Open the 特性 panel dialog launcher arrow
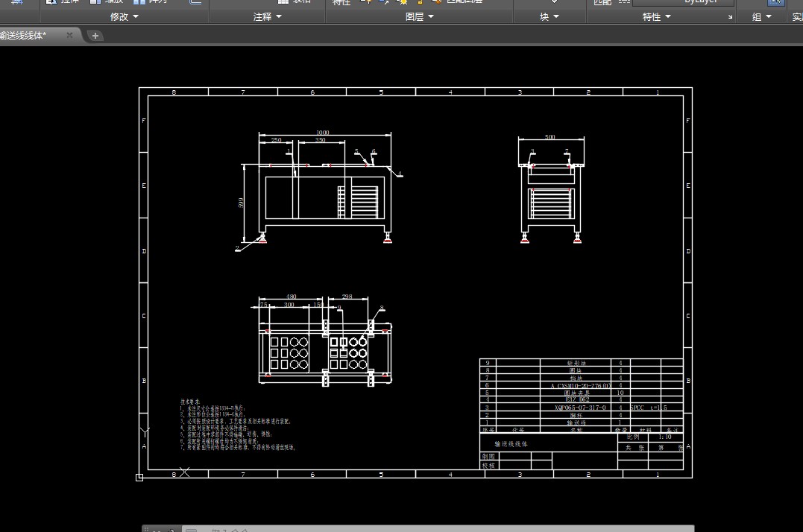Viewport: 803px width, 532px height. (x=730, y=17)
